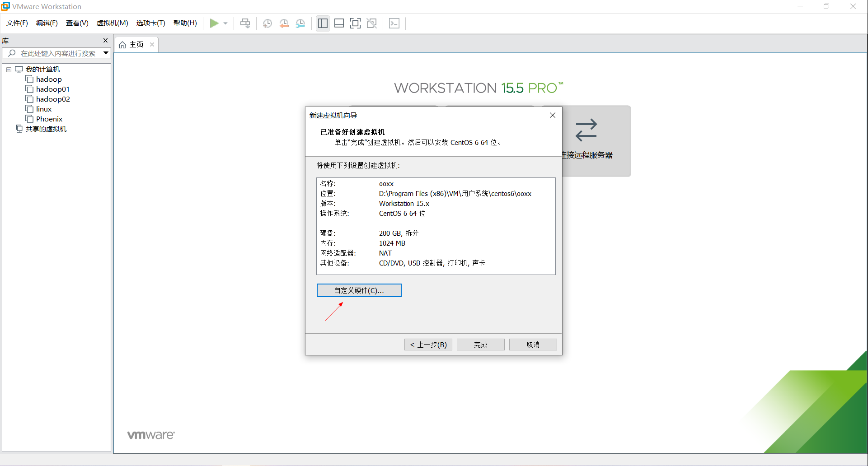868x466 pixels.
Task: Open the power options dropdown arrow
Action: (225, 23)
